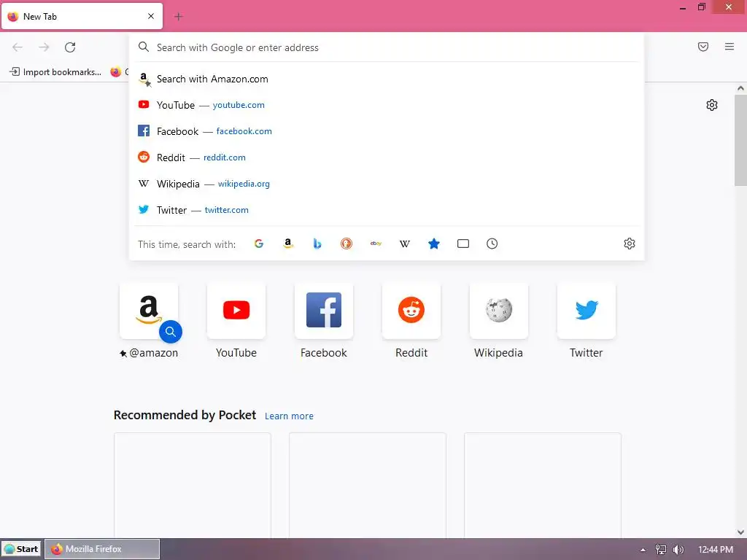747x560 pixels.
Task: Select the YouTube youtube.com suggestion
Action: pos(387,105)
